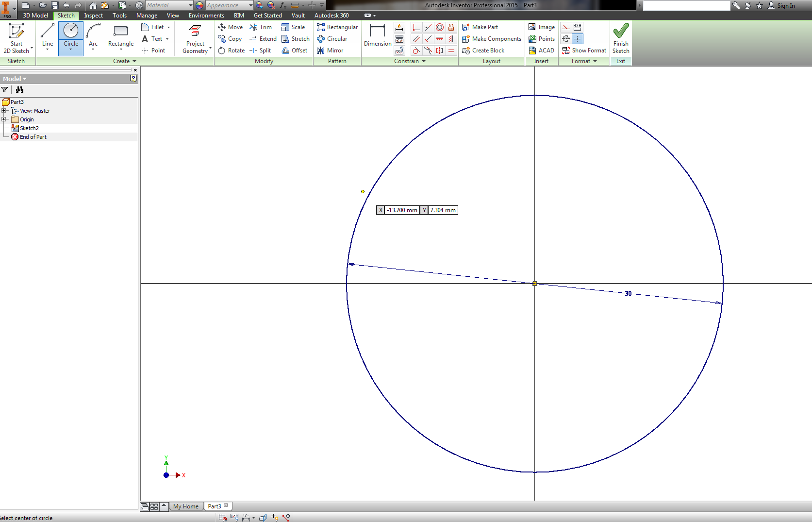Toggle Slice Graphics in status bar
The height and width of the screenshot is (522, 812).
coord(263,518)
